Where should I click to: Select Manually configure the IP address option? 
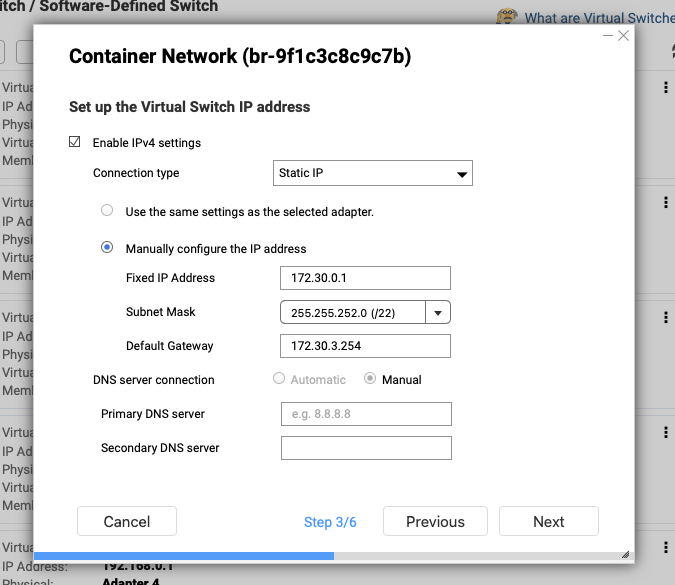(x=107, y=248)
